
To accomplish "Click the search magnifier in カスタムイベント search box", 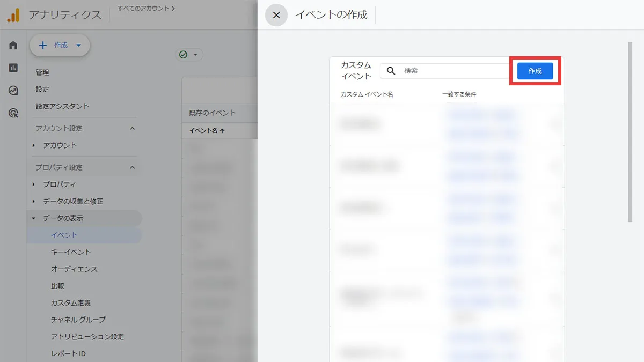I will tap(391, 70).
